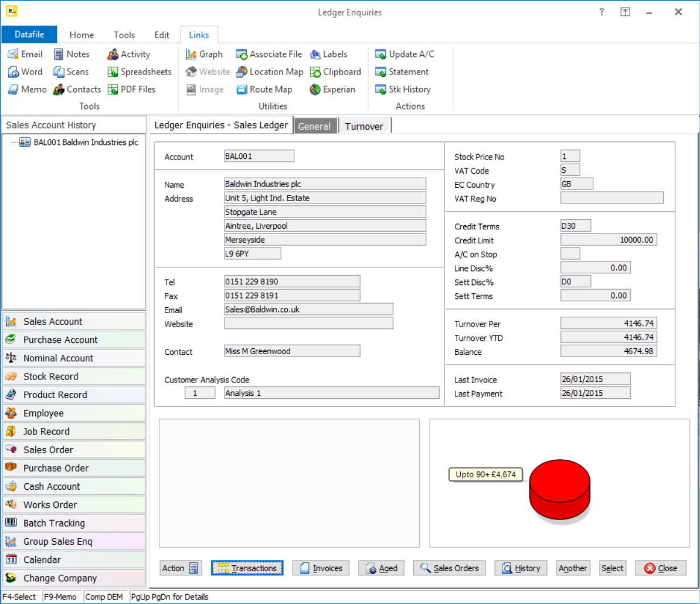This screenshot has height=604, width=700.
Task: Click the Last Invoice date field
Action: 596,379
